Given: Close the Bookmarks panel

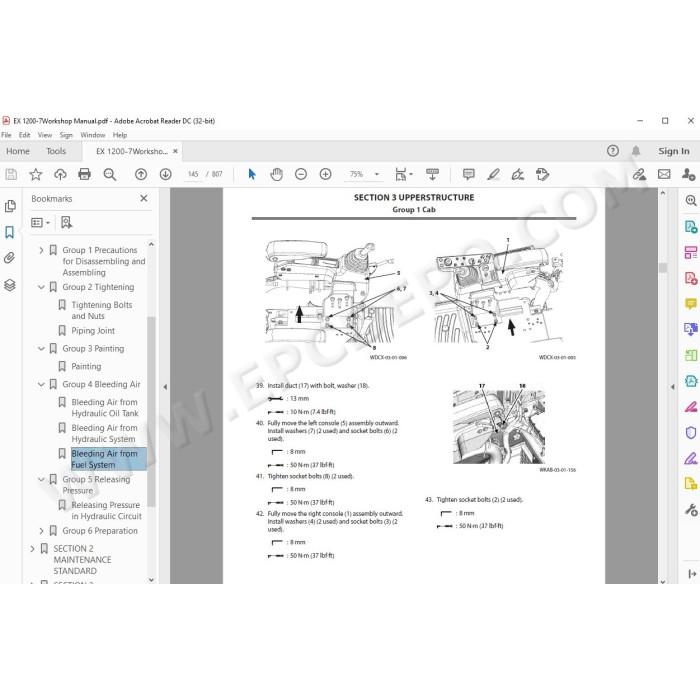Looking at the screenshot, I should (144, 198).
